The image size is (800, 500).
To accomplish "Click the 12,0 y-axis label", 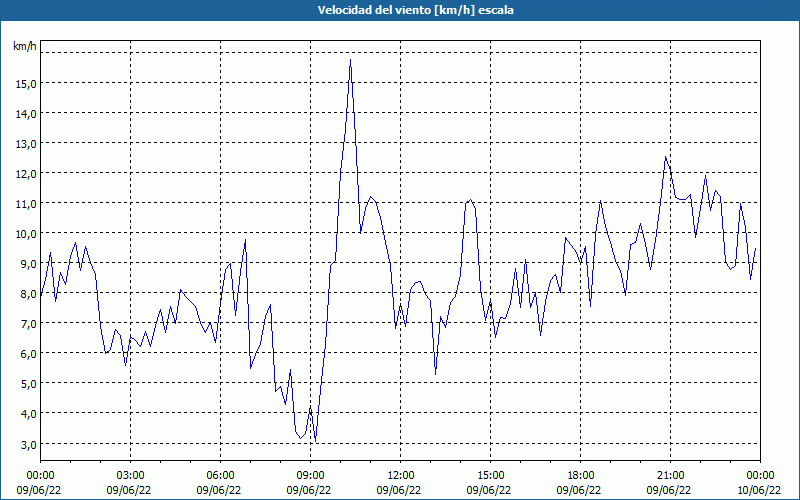I will coord(26,174).
